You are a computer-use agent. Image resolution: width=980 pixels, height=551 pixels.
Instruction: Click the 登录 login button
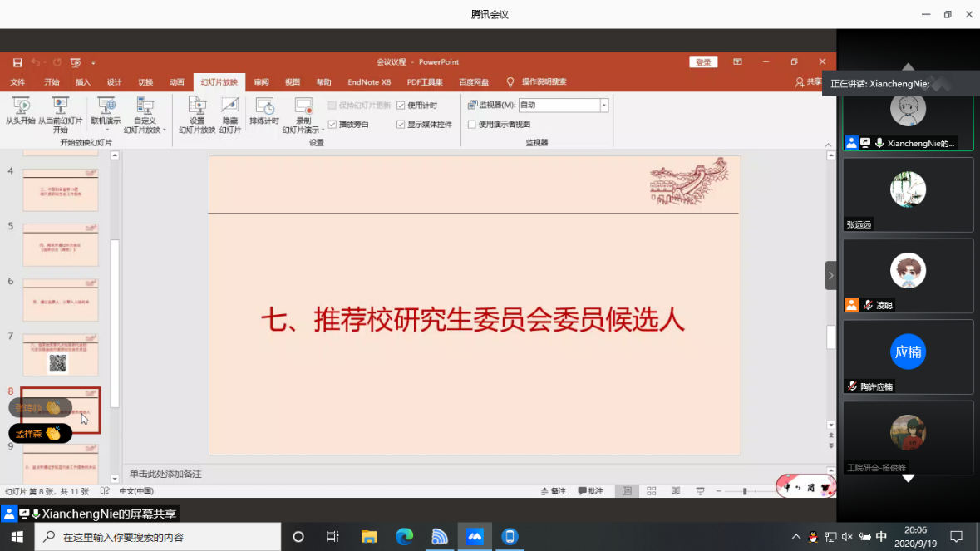(x=702, y=62)
